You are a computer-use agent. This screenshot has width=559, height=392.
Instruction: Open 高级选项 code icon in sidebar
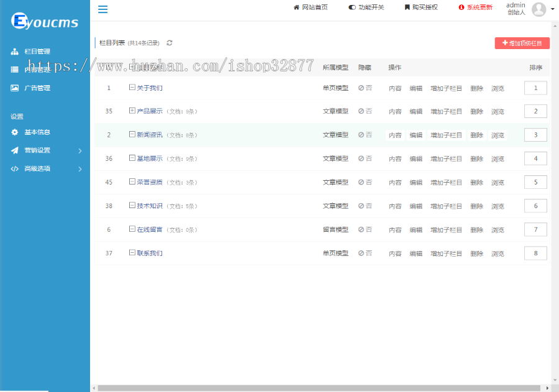tap(16, 168)
